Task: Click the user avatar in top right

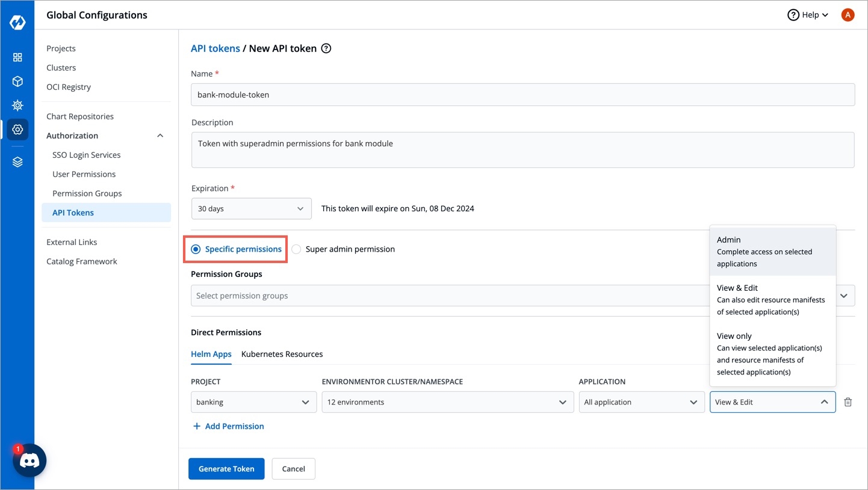Action: point(848,15)
